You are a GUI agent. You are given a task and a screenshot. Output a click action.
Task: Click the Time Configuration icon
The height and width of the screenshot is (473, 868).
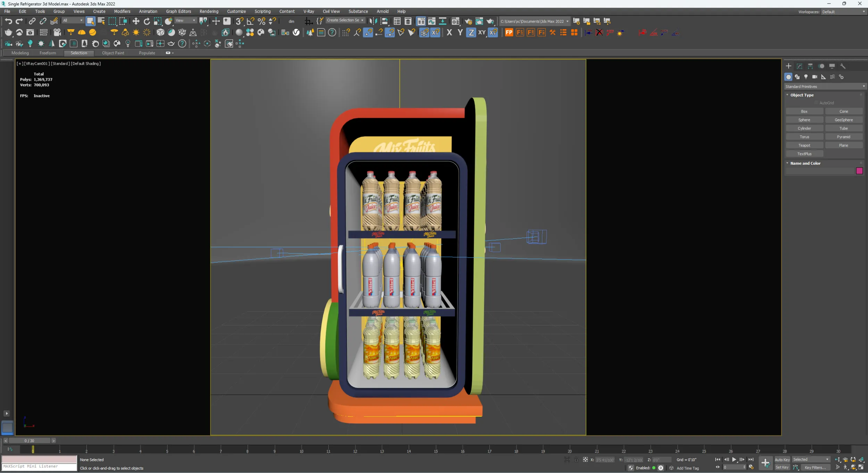pos(751,467)
